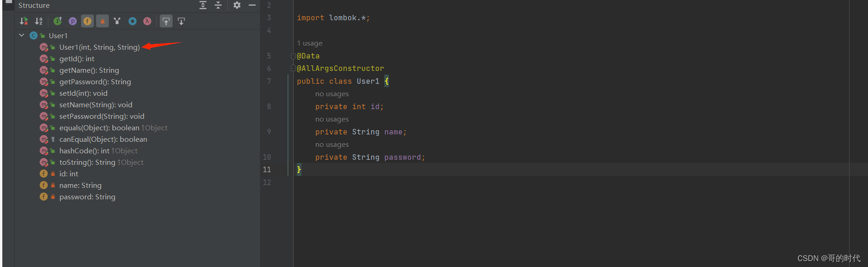Toggle the Show Fields filter off

[87, 21]
